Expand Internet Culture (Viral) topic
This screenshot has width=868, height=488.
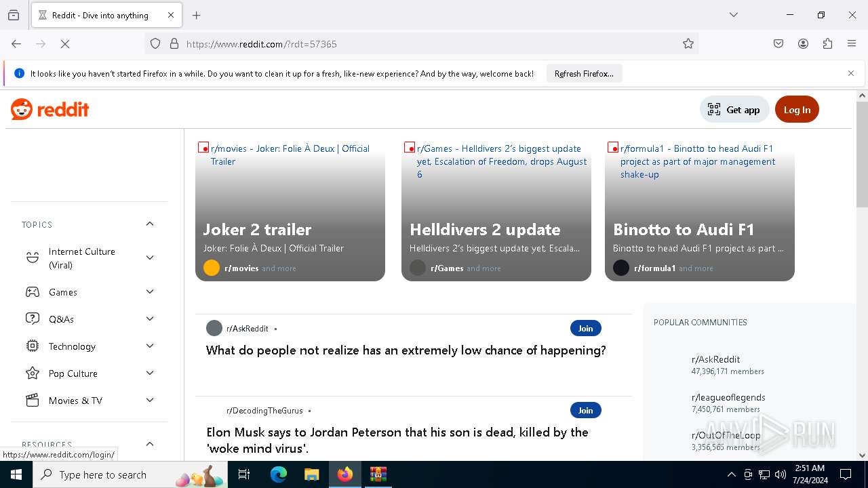(x=150, y=258)
